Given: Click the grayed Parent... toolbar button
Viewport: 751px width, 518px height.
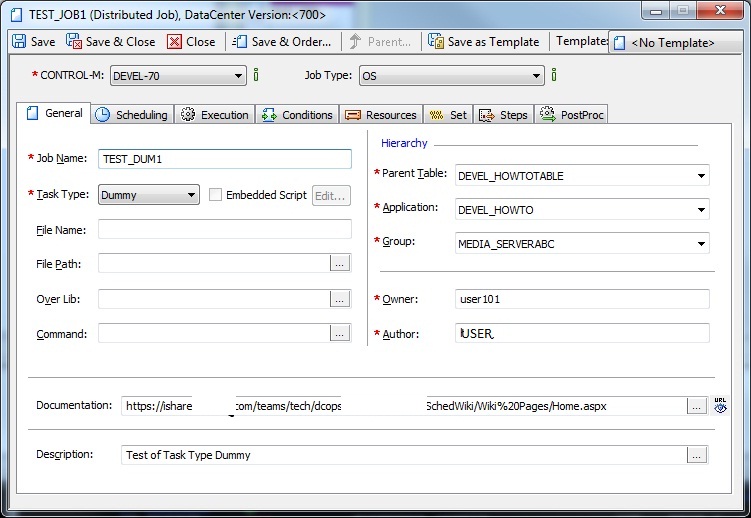Looking at the screenshot, I should [380, 42].
